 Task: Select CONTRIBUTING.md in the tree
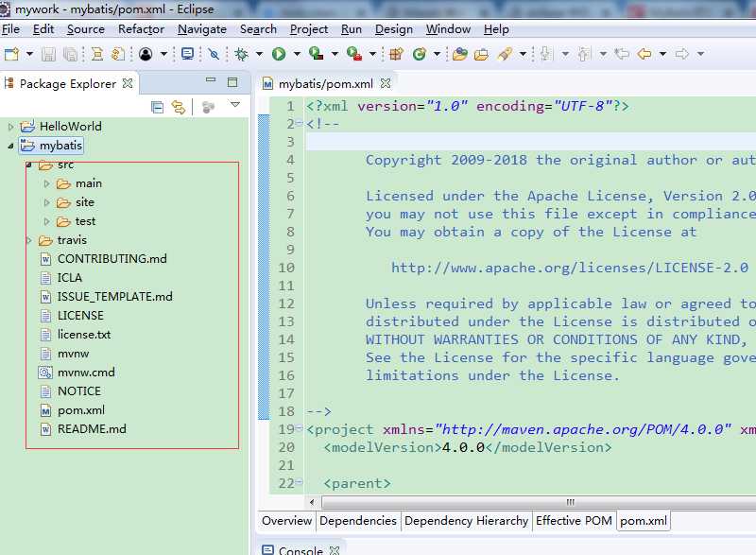coord(112,259)
